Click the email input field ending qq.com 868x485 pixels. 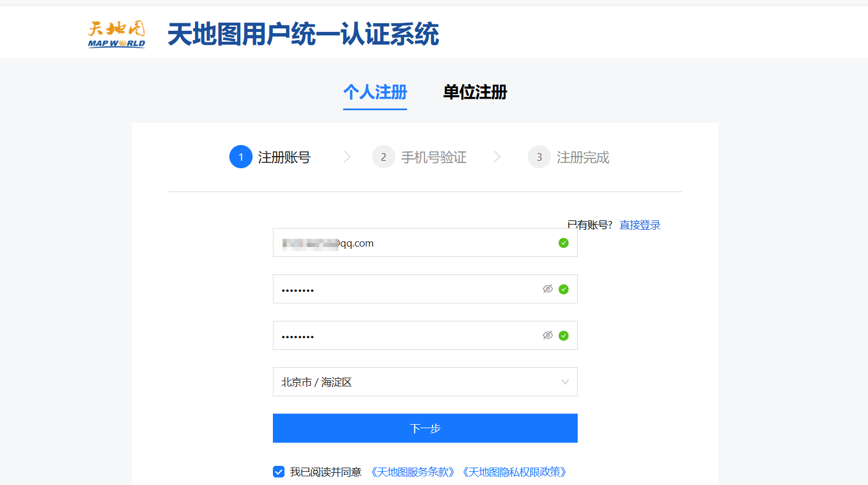[x=425, y=242]
